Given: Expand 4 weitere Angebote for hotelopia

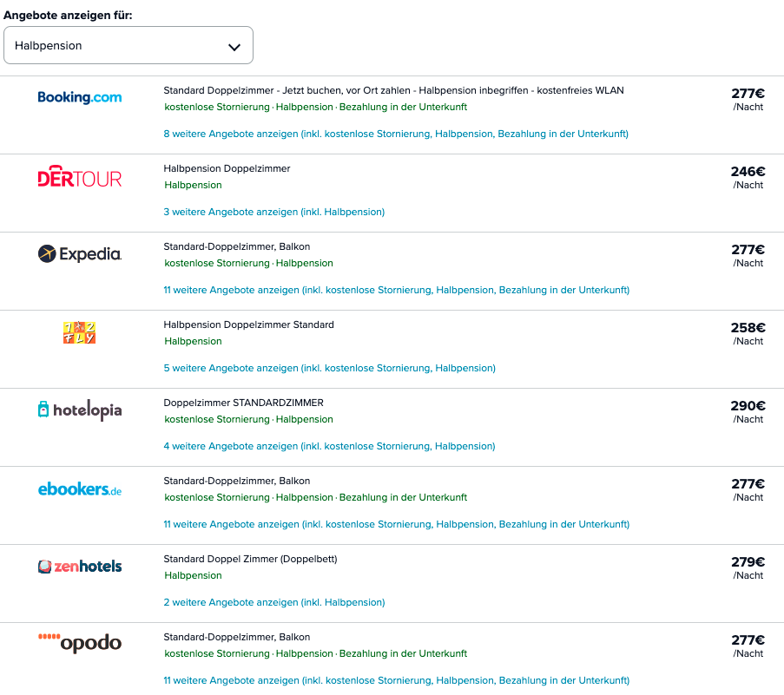Looking at the screenshot, I should point(329,446).
